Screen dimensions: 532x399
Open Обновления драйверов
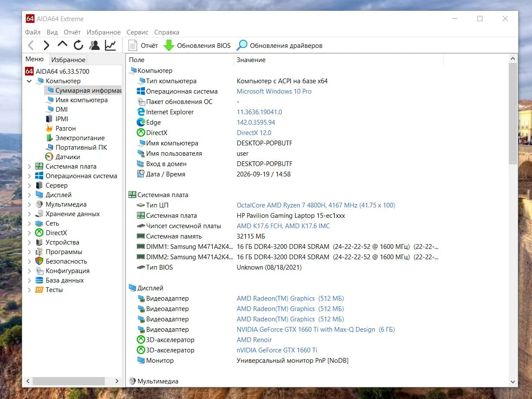pos(280,45)
